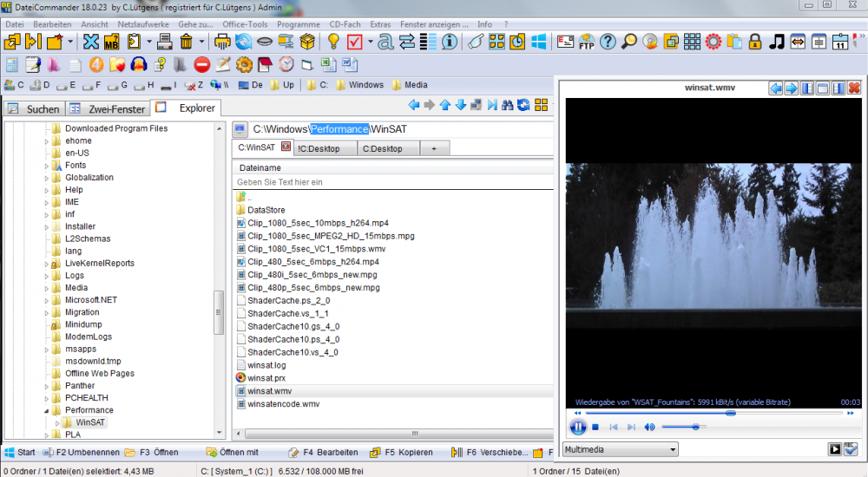This screenshot has height=477, width=868.
Task: Mute the video player sound
Action: tap(649, 427)
